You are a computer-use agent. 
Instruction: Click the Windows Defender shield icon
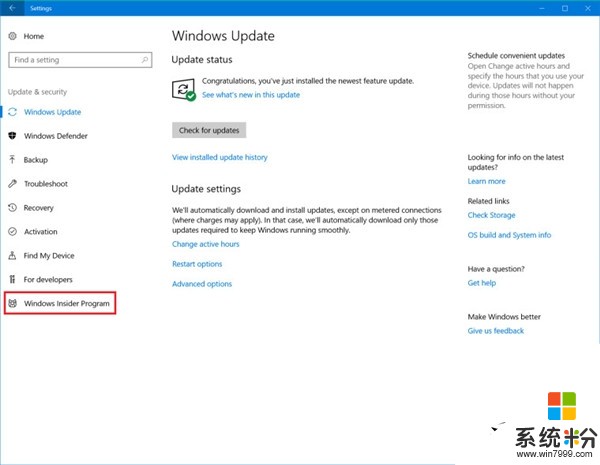[x=12, y=136]
